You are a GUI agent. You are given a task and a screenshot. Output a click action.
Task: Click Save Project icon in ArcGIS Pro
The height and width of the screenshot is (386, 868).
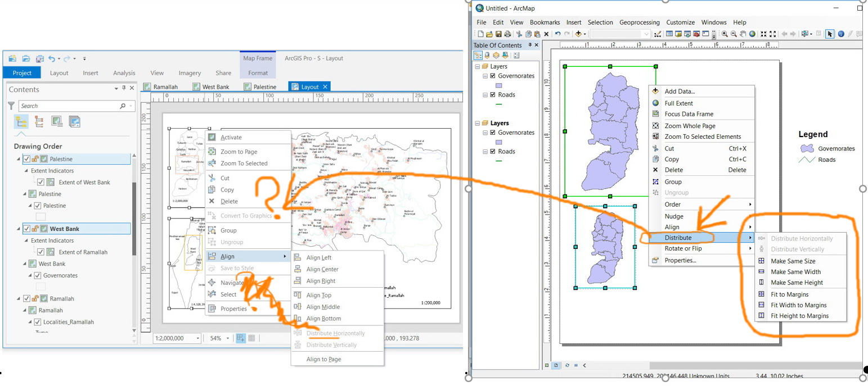(x=39, y=58)
